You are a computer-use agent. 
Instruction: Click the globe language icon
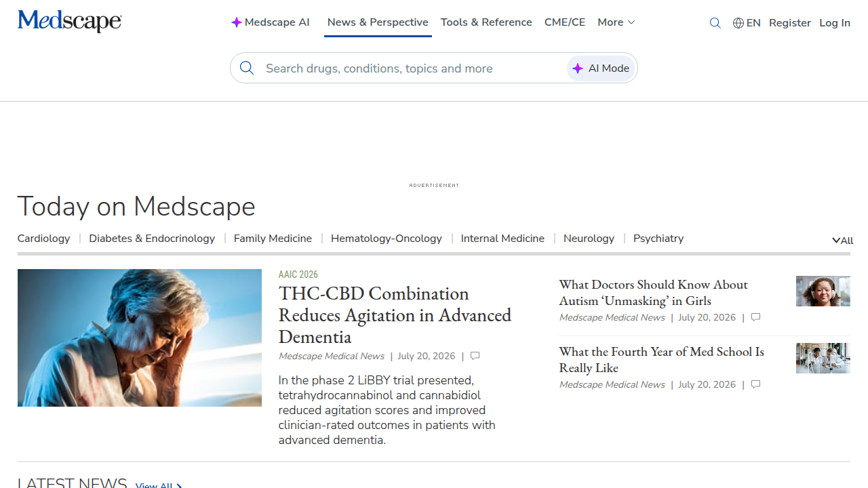[x=738, y=23]
